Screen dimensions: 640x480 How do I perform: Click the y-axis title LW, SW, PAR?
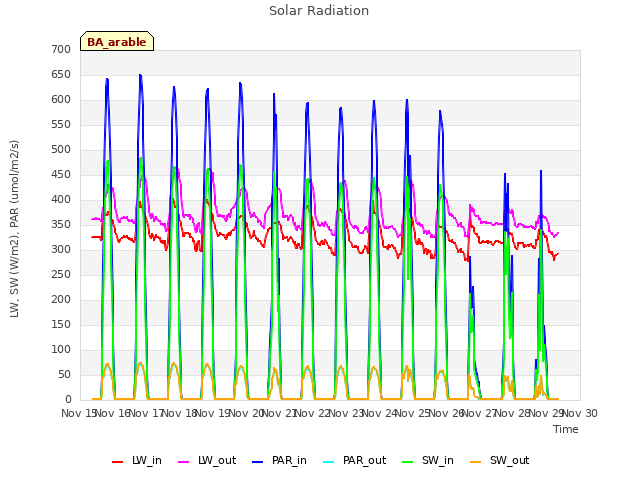tap(14, 229)
